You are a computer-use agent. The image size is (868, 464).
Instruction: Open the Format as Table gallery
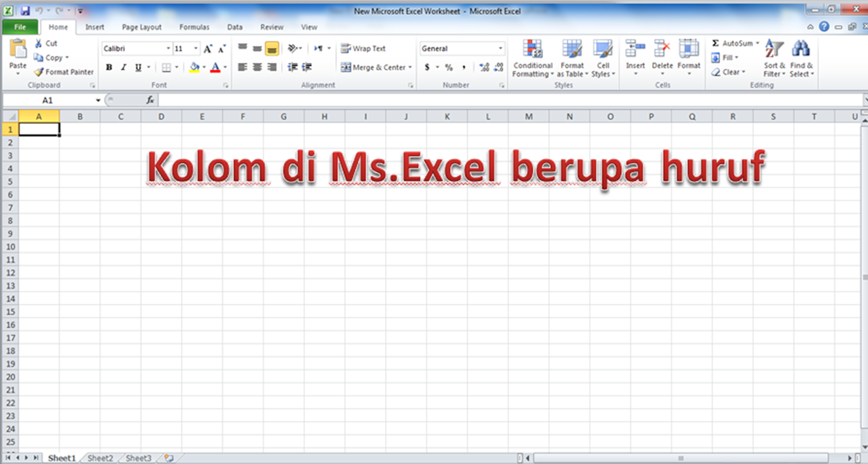[572, 58]
